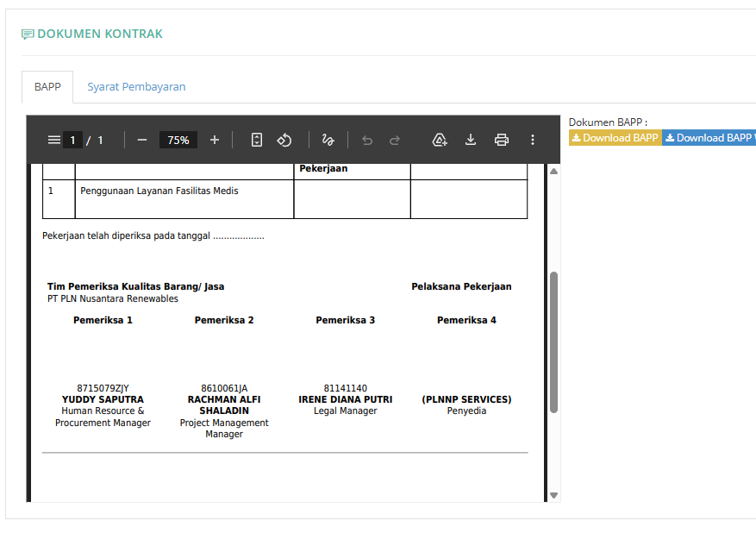Select the BAPP tab

[x=47, y=87]
